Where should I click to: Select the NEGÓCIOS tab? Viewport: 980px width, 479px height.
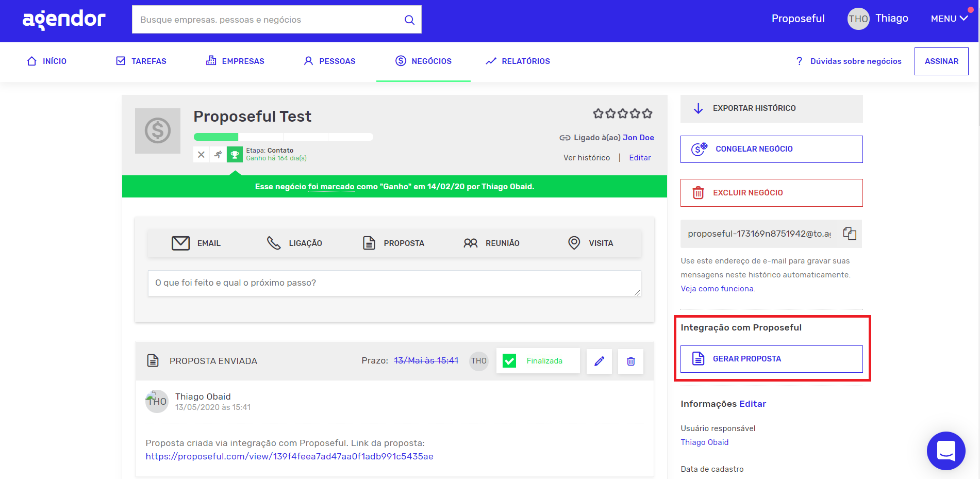tap(423, 61)
